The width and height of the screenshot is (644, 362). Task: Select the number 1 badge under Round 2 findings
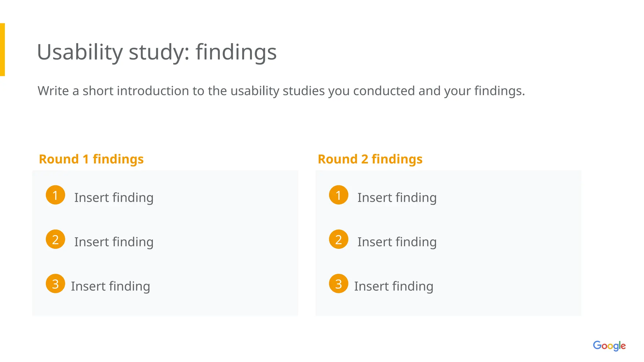(x=339, y=195)
